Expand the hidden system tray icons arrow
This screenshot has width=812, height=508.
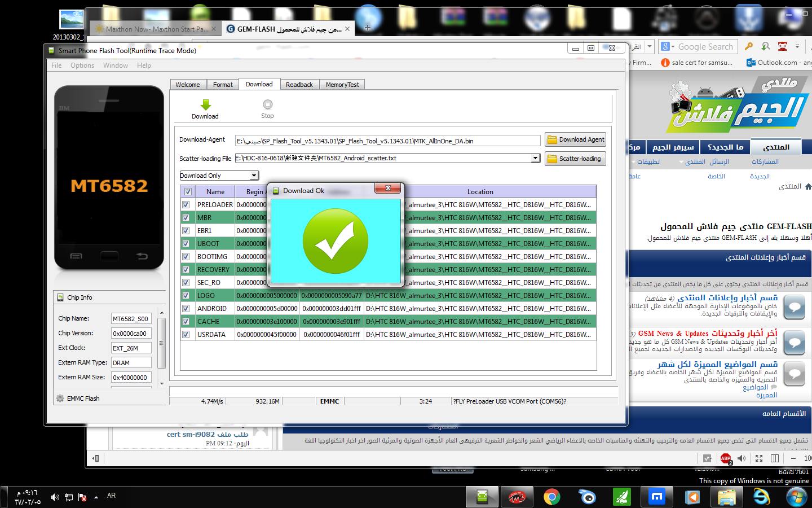(96, 497)
